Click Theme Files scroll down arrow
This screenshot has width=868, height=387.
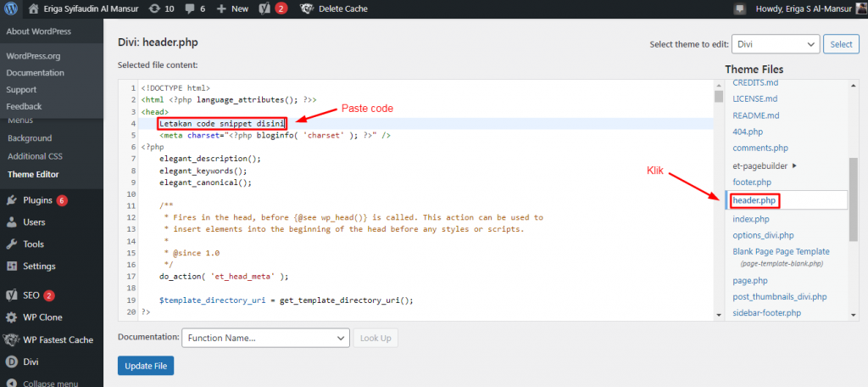854,315
